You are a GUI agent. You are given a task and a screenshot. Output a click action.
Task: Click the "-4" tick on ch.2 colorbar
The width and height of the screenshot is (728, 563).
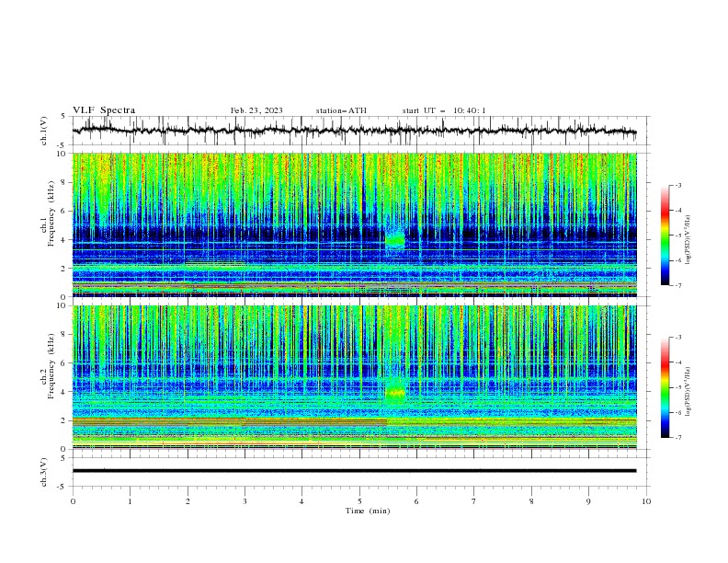(x=677, y=362)
